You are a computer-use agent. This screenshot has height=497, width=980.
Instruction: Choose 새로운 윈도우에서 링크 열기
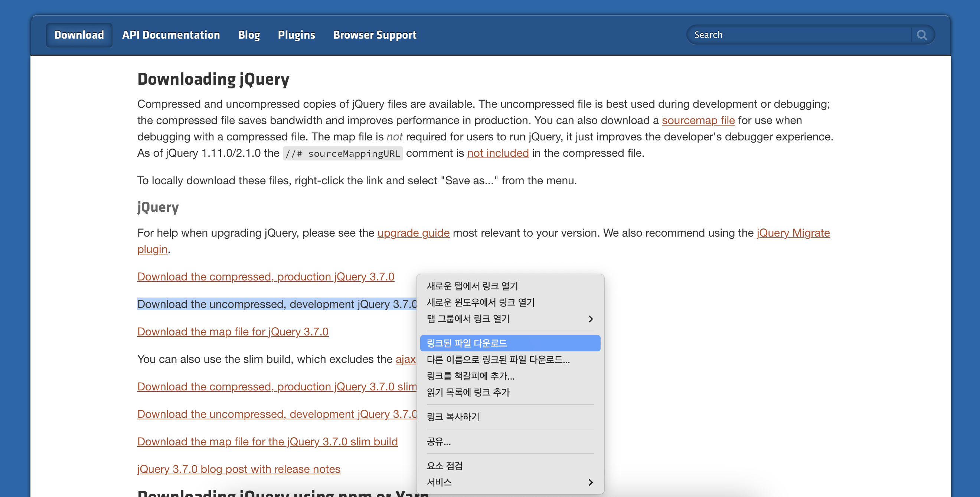(x=480, y=302)
